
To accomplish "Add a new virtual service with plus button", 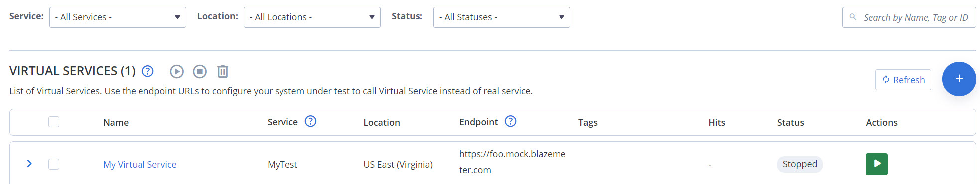I will point(959,79).
